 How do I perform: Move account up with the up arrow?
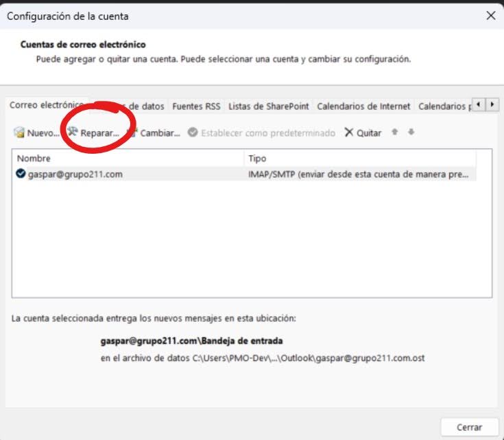click(395, 132)
